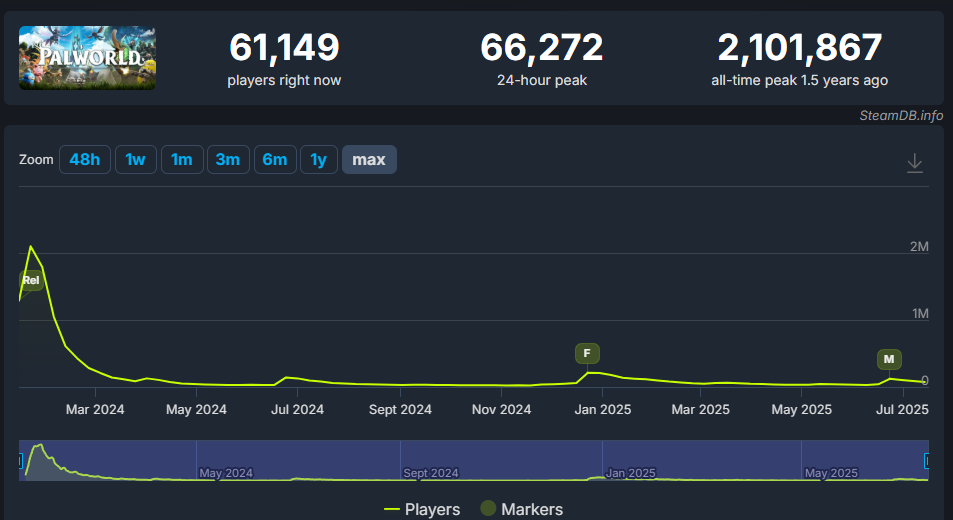Click the 1M y-axis label
953x520 pixels.
[920, 313]
